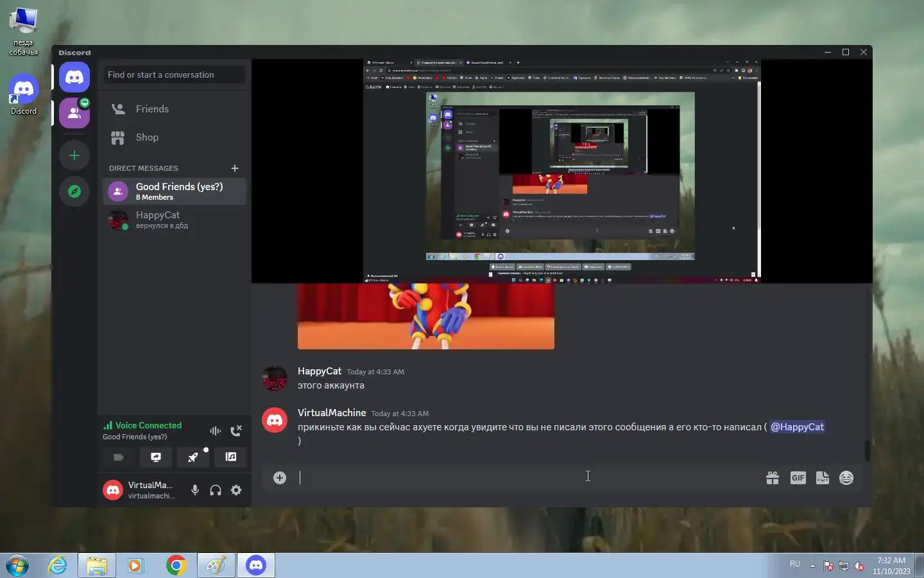Launch Internet Explorer from taskbar

click(58, 566)
